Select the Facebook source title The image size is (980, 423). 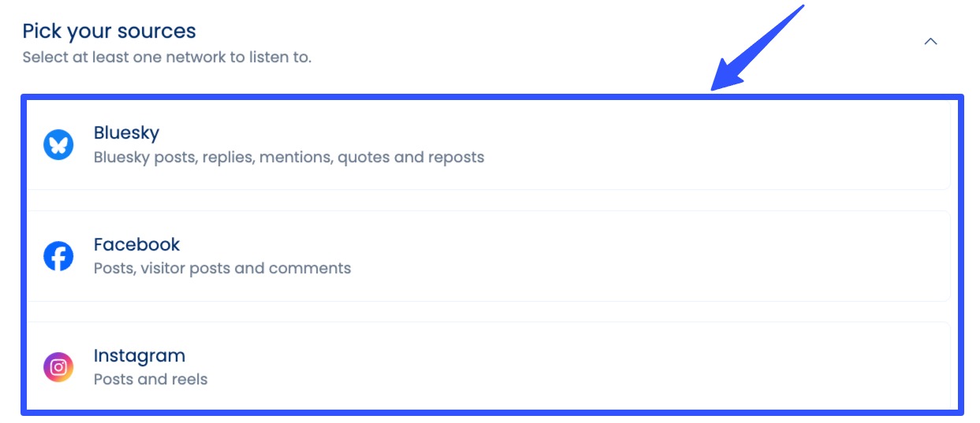[x=136, y=244]
